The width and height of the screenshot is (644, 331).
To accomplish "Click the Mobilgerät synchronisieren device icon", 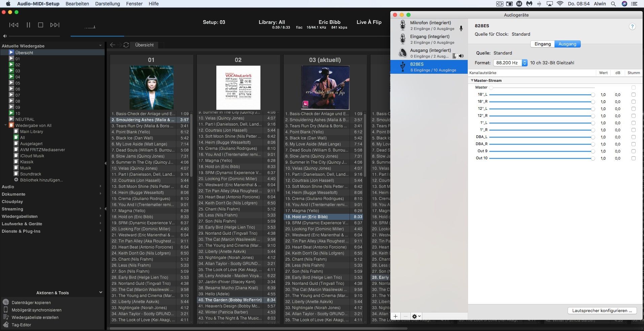I will (6, 310).
